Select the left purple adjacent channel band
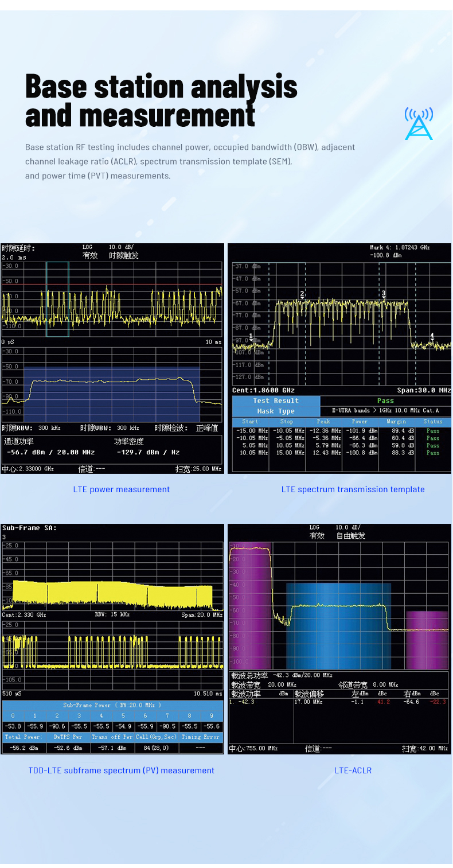The image size is (453, 868). click(250, 605)
